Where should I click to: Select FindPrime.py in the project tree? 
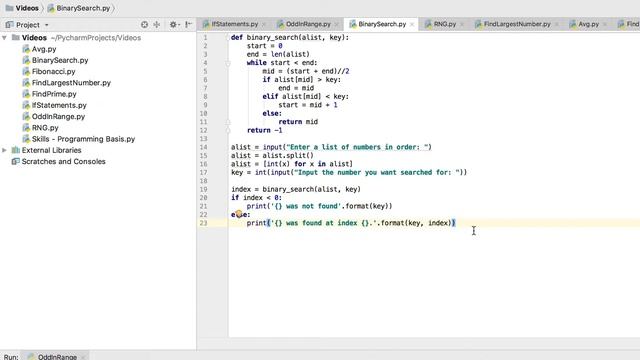pyautogui.click(x=54, y=94)
